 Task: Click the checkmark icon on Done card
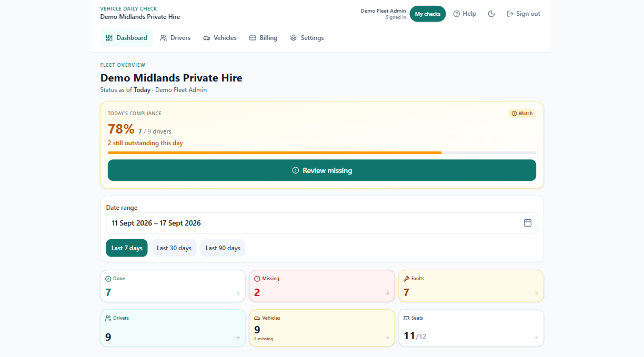108,279
